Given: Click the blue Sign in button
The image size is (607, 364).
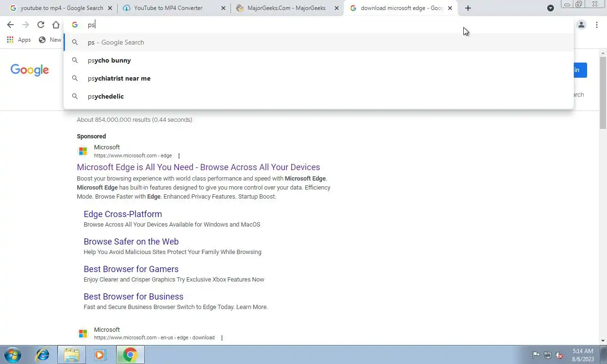Looking at the screenshot, I should pyautogui.click(x=580, y=70).
